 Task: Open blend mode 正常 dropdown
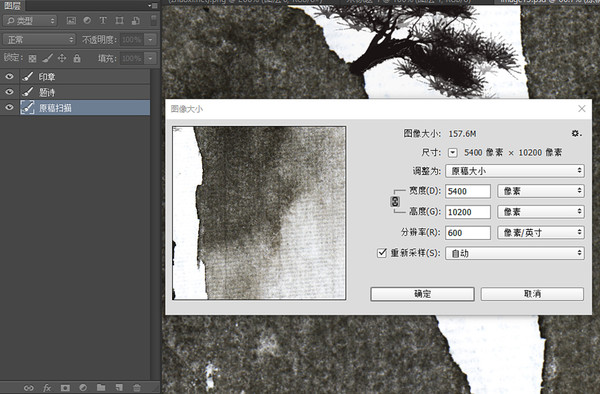coord(39,39)
